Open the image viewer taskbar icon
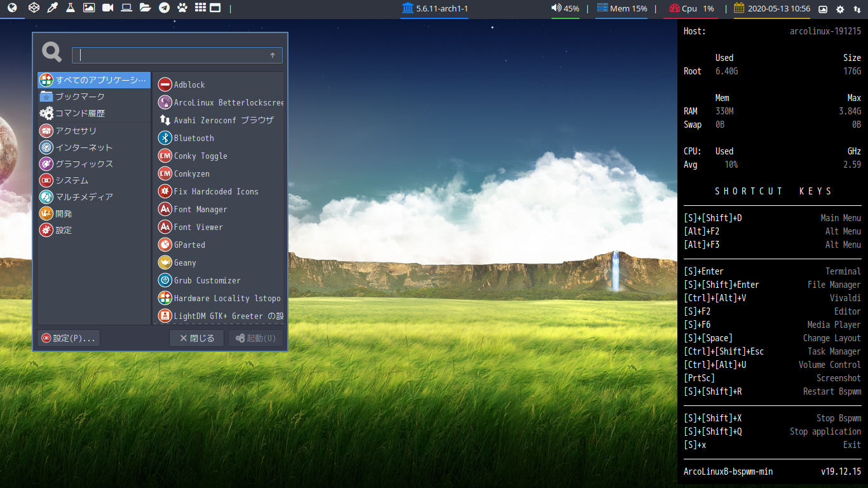 [89, 8]
